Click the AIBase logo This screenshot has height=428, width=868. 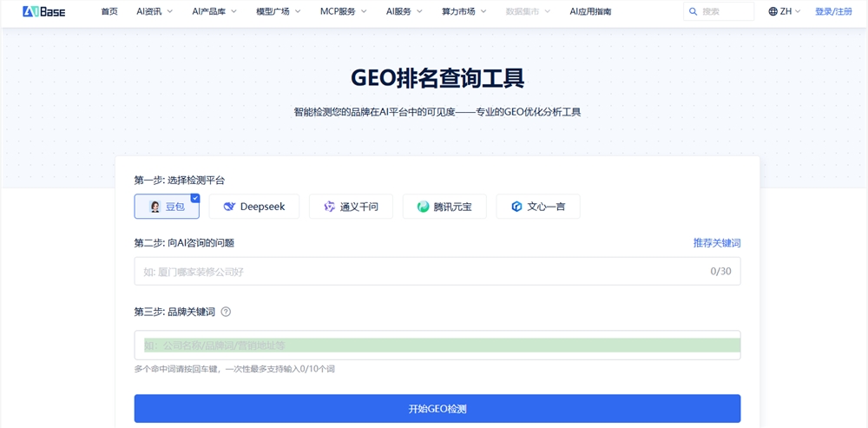[43, 11]
